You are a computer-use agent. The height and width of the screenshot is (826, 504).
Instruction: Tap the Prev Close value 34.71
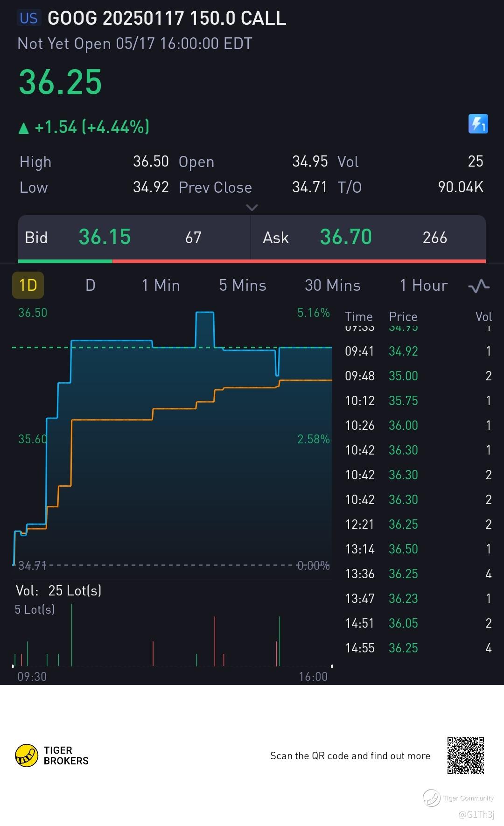click(310, 187)
